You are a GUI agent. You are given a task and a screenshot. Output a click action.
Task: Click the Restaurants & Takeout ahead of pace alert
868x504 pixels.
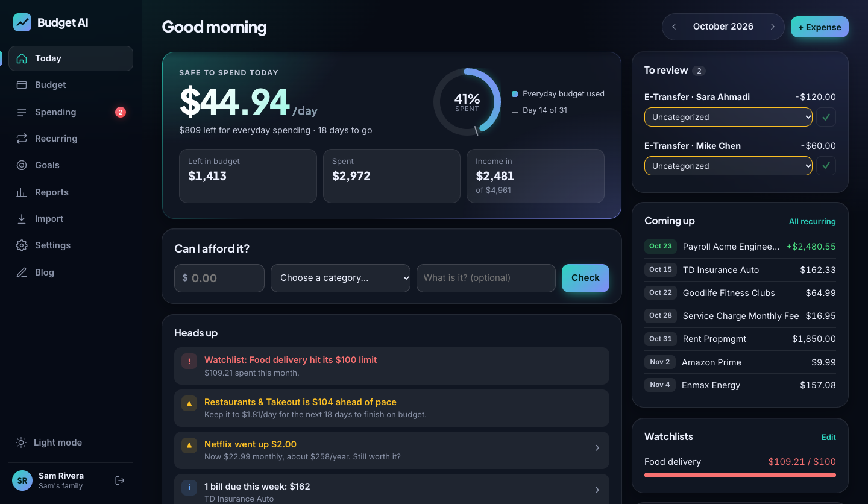[392, 408]
